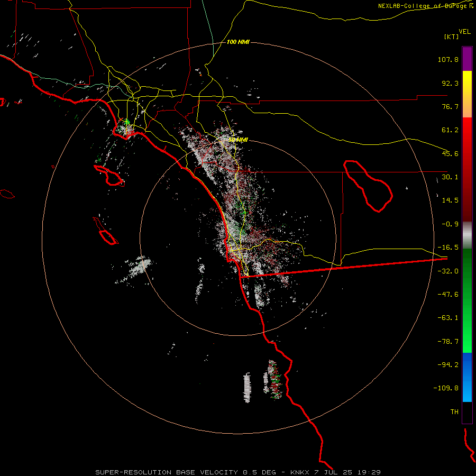Click the -94.2 velocity scale value
This screenshot has height=476, width=476.
tap(448, 365)
